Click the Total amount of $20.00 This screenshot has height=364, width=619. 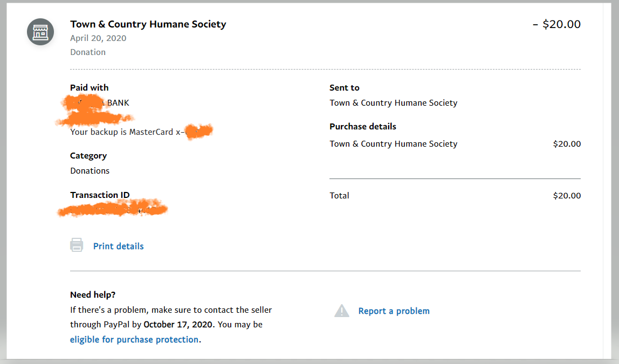(567, 196)
